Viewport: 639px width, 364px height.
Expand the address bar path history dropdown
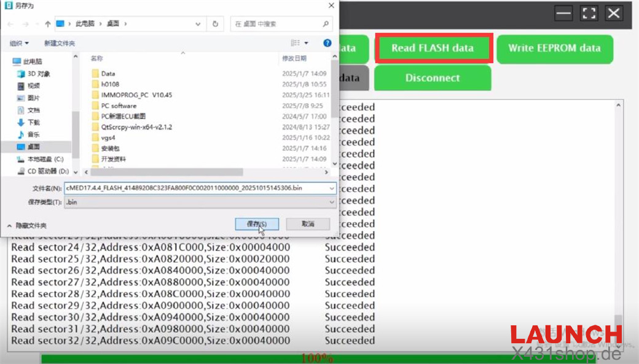(198, 24)
